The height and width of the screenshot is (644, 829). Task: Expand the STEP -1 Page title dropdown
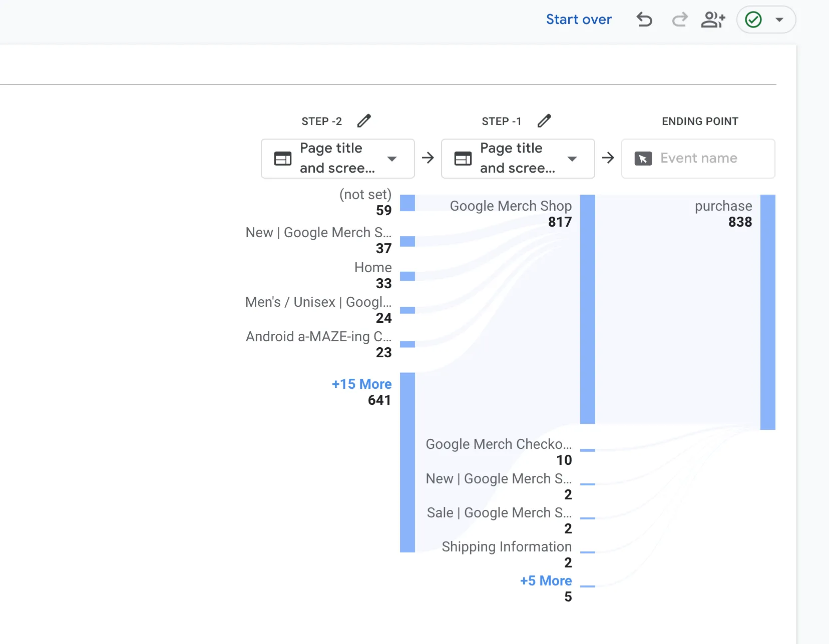coord(572,159)
